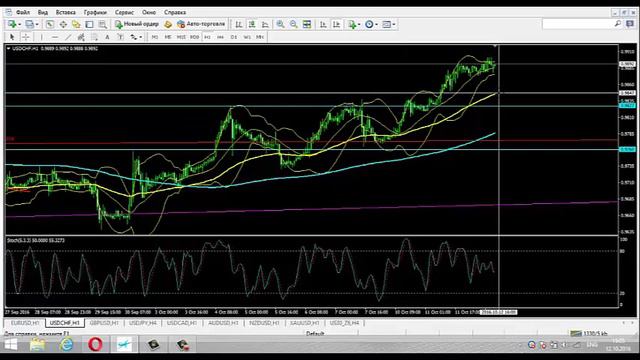
Task: Open the Вид menu
Action: pyautogui.click(x=42, y=13)
